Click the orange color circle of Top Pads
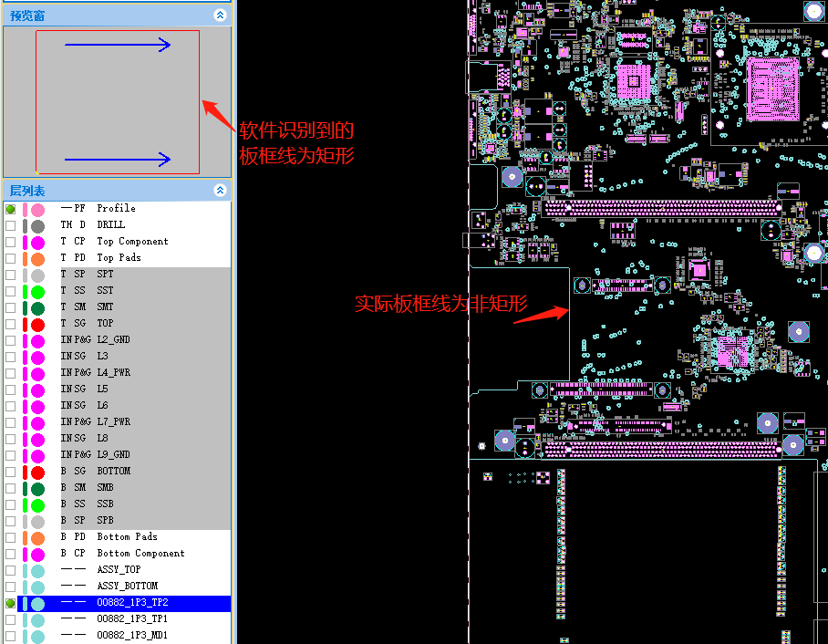828x644 pixels. pyautogui.click(x=37, y=259)
